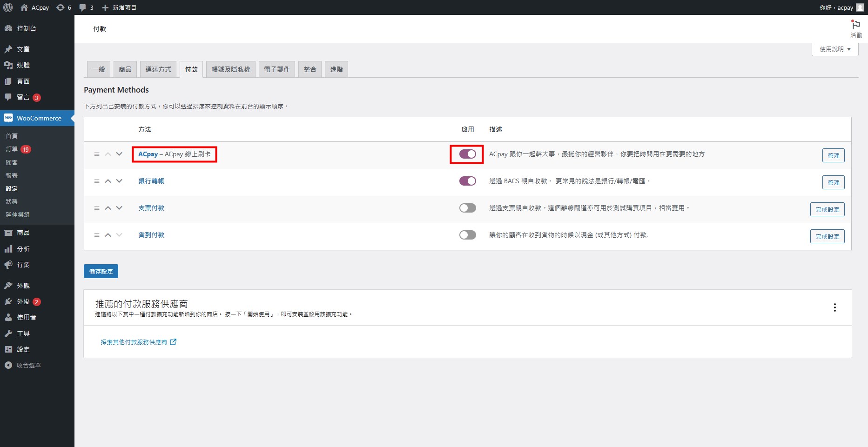Open the external link icon beside 探索其他付款服務供應商
This screenshot has width=868, height=447.
click(173, 342)
